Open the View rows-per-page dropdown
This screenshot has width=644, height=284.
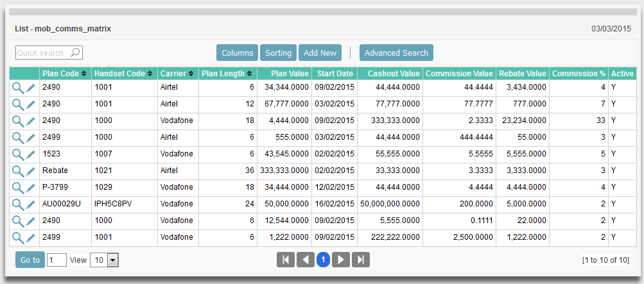click(113, 260)
